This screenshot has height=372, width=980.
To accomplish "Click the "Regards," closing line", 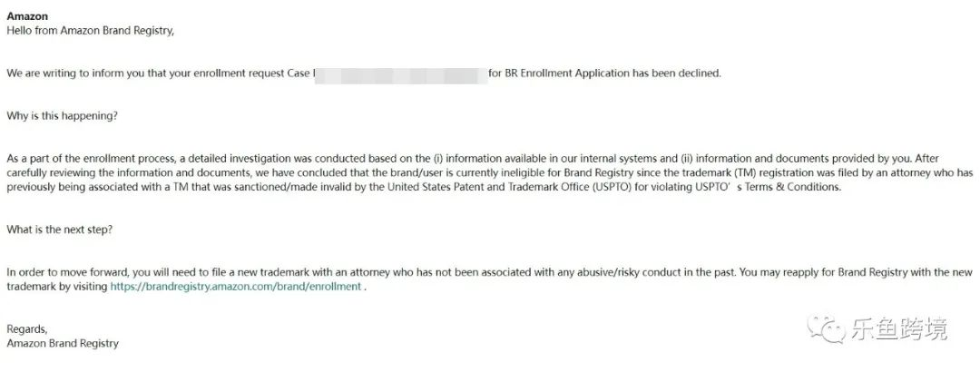I will tap(26, 328).
